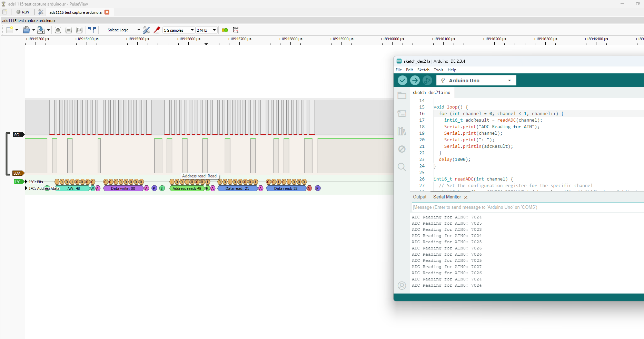Open the 2 MHz sample rate dropdown
The height and width of the screenshot is (339, 644).
(206, 30)
